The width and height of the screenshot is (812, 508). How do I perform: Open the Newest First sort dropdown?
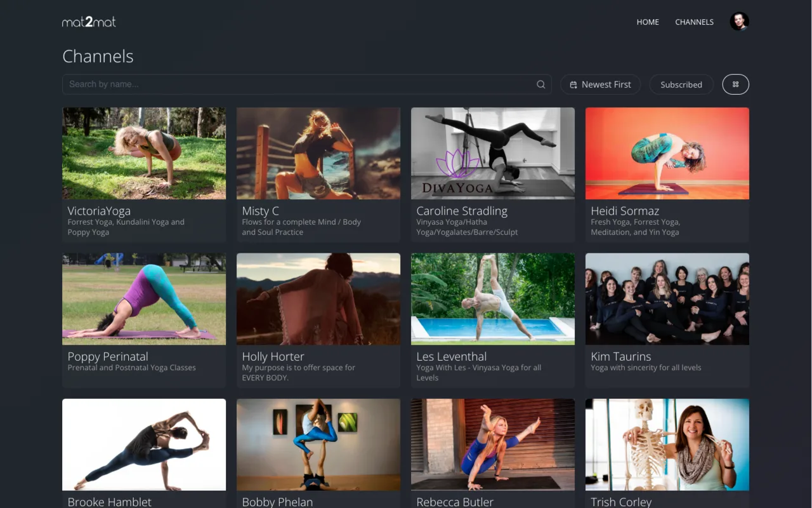(600, 84)
